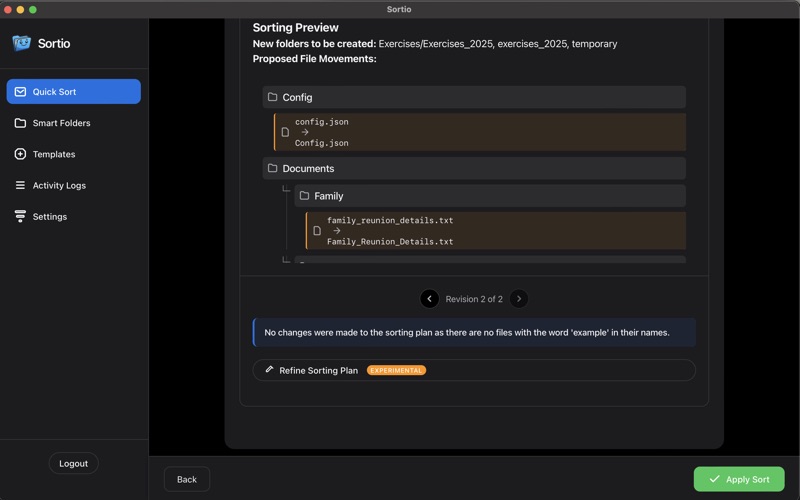The image size is (800, 500).
Task: Click the yellow window minimize button
Action: pos(20,10)
